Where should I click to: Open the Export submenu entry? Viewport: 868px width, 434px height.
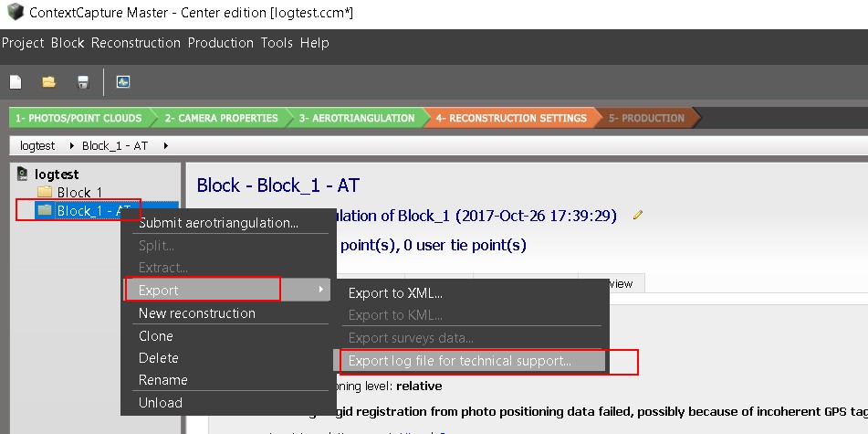pyautogui.click(x=227, y=290)
